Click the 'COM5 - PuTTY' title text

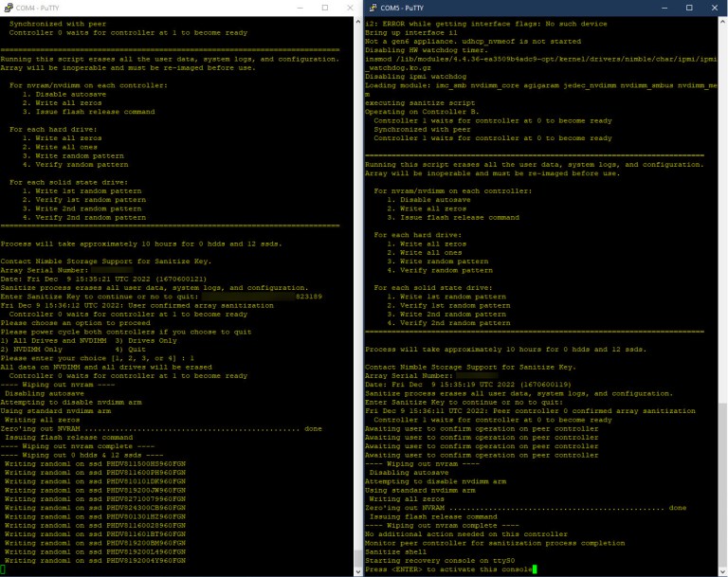pos(402,8)
